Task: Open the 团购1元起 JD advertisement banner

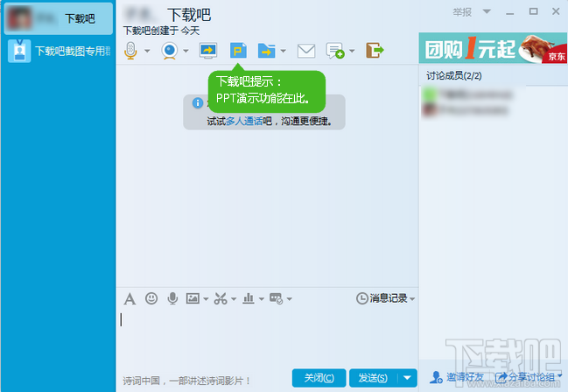Action: click(493, 48)
